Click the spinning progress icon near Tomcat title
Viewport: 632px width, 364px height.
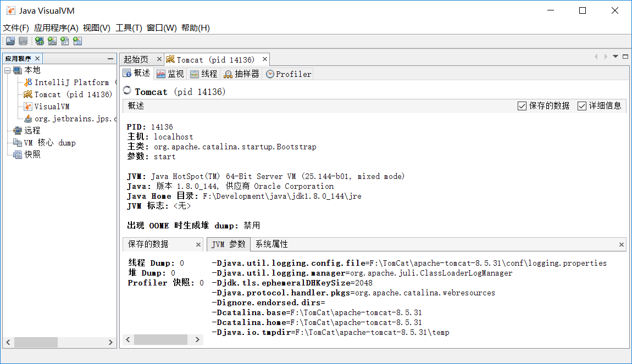pos(127,90)
